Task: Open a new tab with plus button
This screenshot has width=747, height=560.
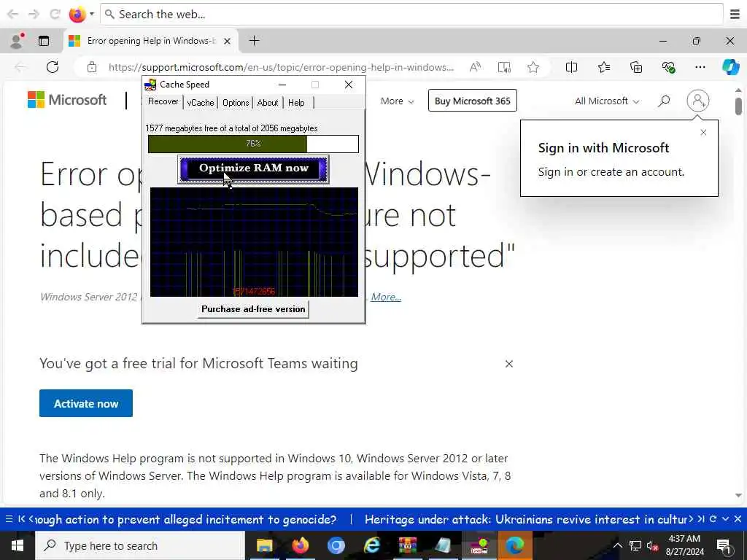Action: point(255,41)
